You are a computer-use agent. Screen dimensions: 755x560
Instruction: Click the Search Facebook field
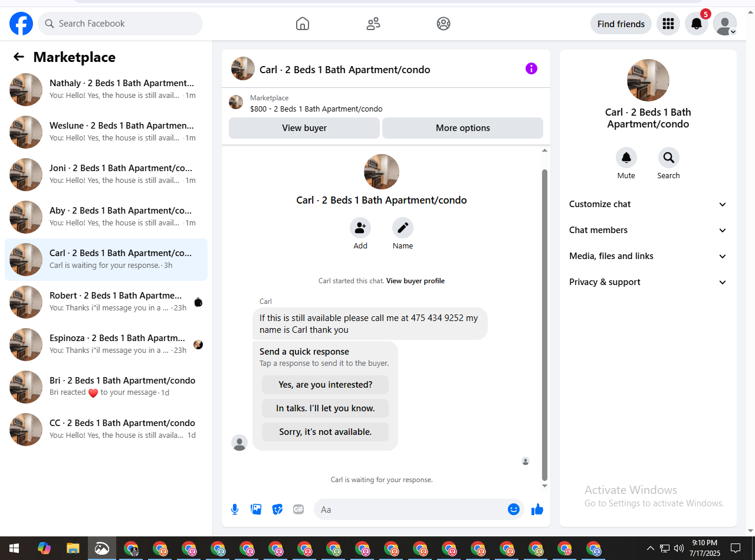click(x=120, y=24)
